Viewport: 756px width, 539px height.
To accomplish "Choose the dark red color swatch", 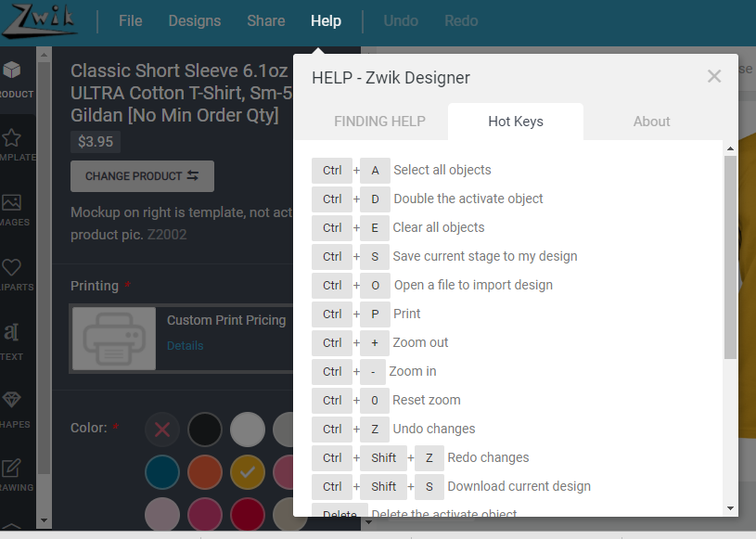I will pyautogui.click(x=248, y=514).
